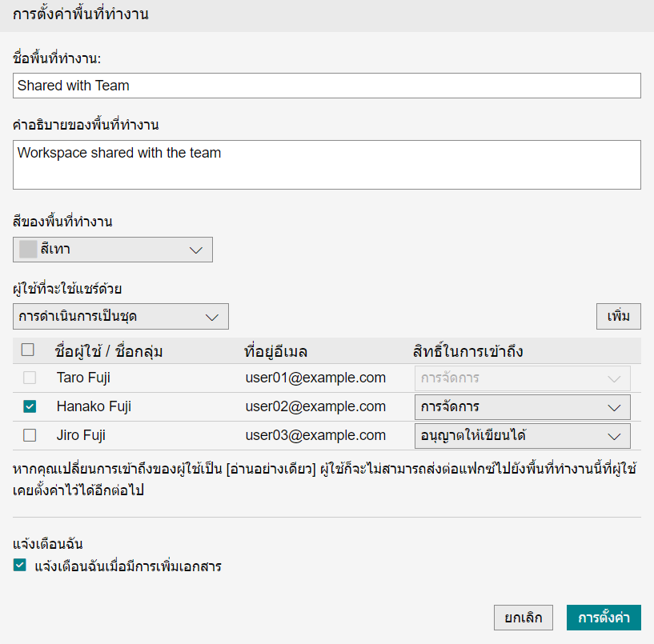Click Taro Fuji's disabled access dropdown
Viewport: 654px width, 644px height.
coord(522,378)
